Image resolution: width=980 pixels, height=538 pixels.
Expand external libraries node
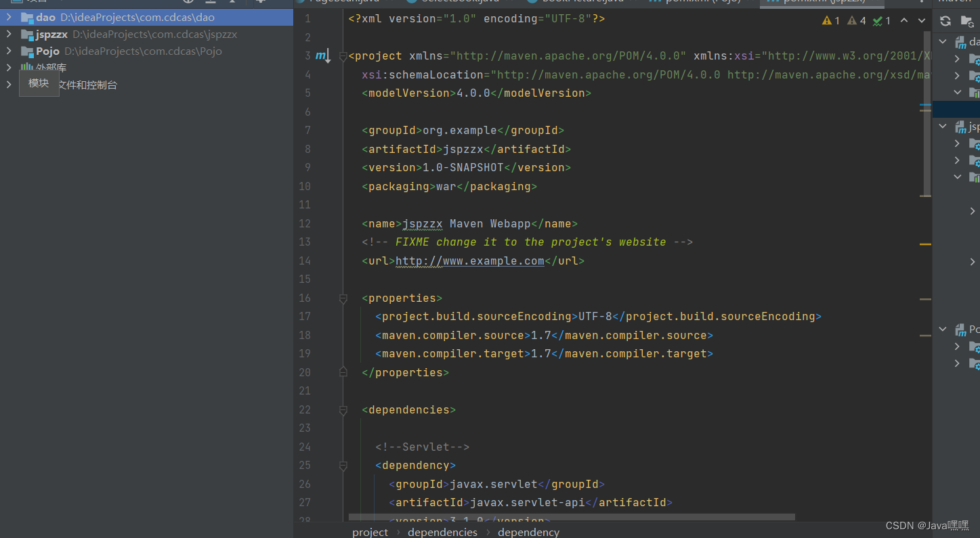click(x=9, y=68)
